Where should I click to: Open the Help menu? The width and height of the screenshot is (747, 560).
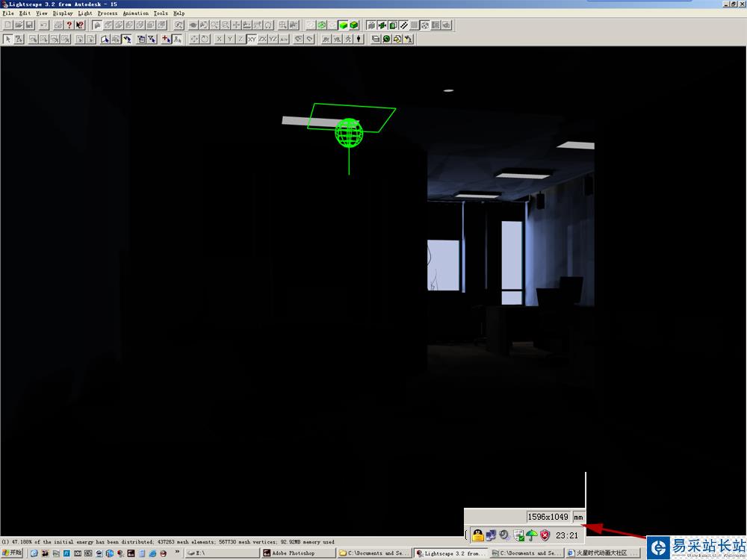click(x=179, y=13)
